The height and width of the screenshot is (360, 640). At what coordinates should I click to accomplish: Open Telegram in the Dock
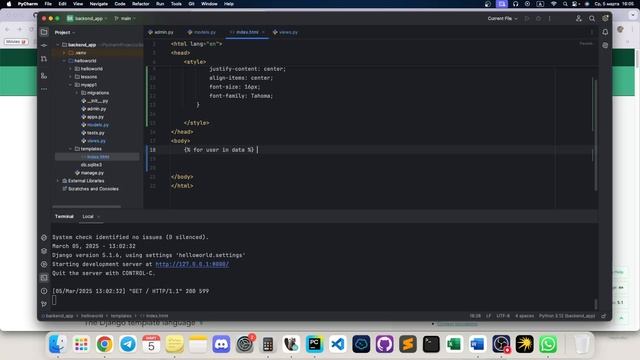click(x=128, y=344)
